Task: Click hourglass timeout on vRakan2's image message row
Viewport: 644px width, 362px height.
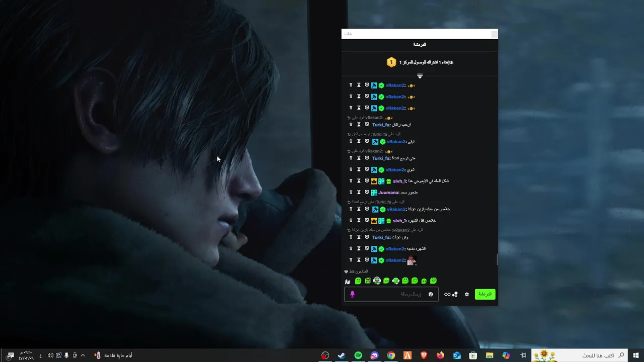Action: tap(359, 260)
